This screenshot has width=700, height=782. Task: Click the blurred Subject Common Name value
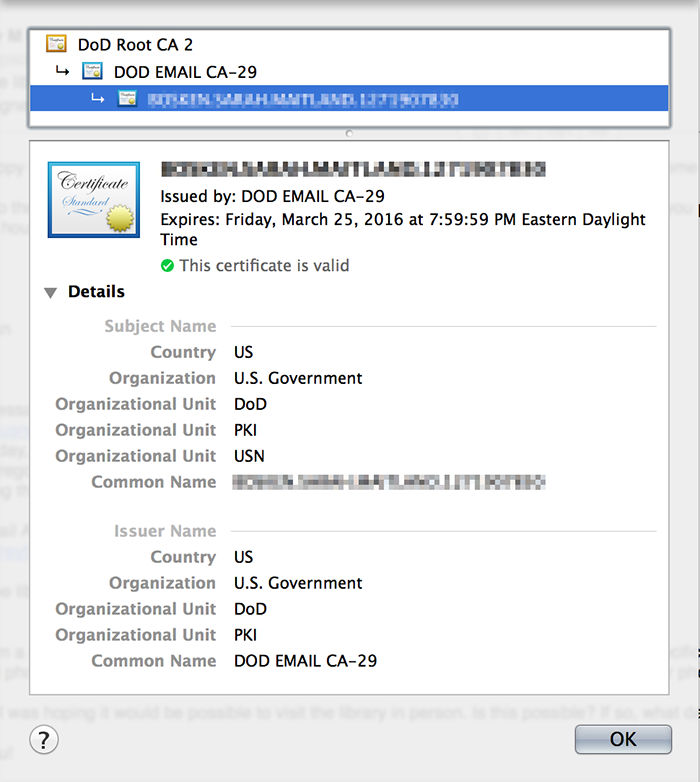pos(389,482)
